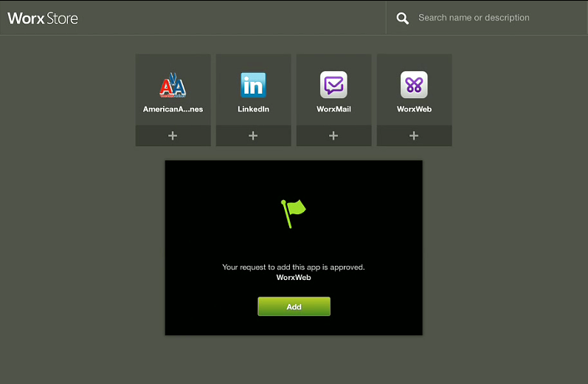
Task: Click the green Add button
Action: pos(294,306)
